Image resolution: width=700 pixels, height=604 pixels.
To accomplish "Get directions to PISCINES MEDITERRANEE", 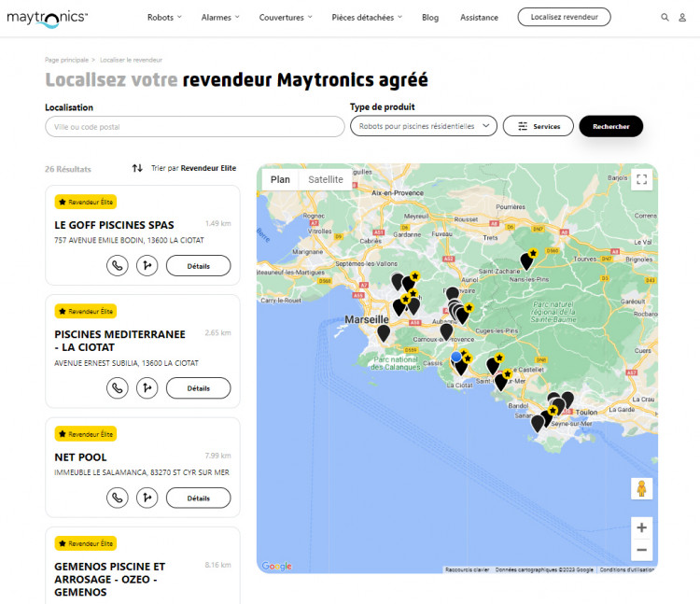I will 147,388.
